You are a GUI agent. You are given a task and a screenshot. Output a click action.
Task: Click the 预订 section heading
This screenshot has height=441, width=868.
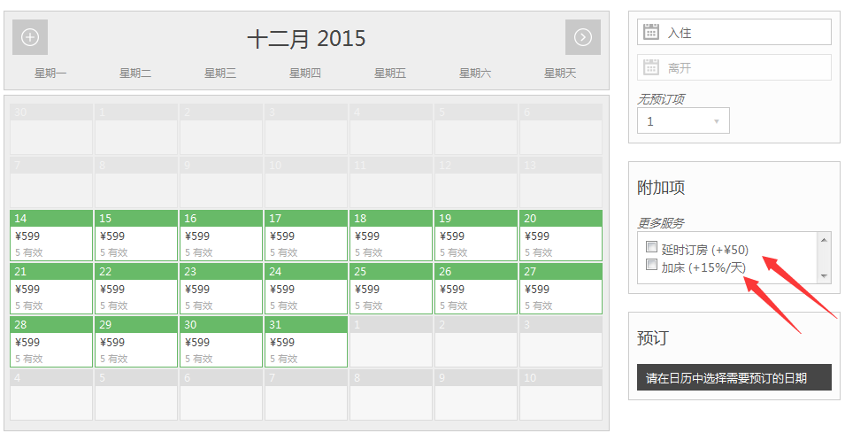(x=653, y=338)
